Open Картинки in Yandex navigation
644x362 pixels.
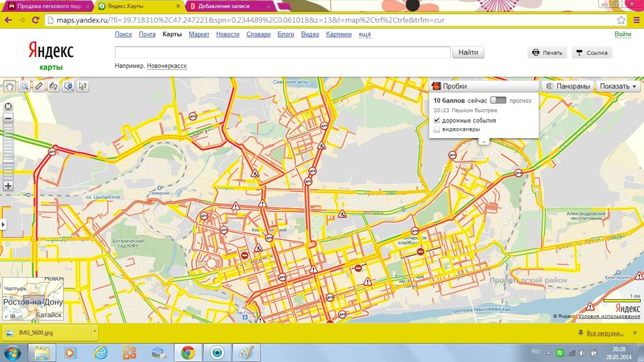[339, 34]
